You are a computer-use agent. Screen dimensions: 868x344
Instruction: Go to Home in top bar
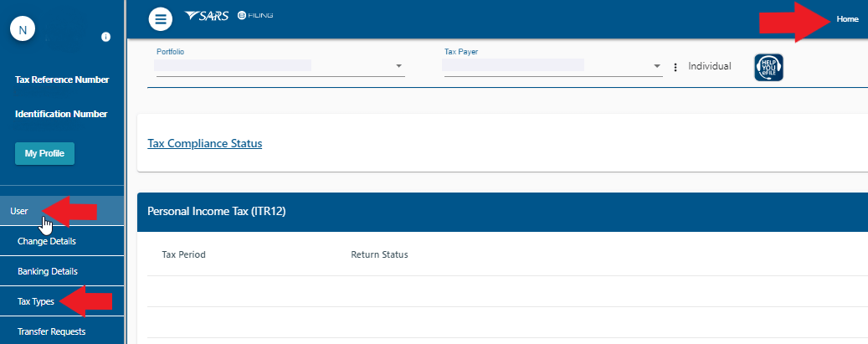[x=847, y=18]
